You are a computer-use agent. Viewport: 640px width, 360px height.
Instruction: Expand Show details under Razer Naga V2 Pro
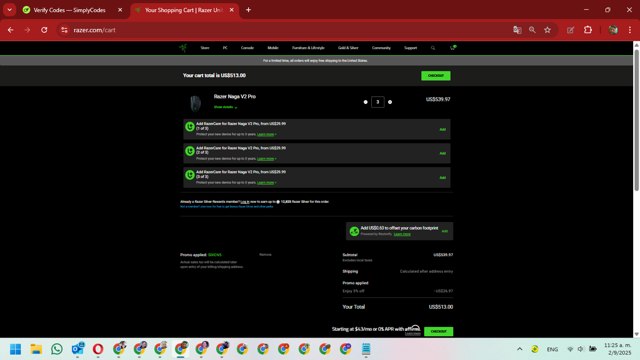click(x=225, y=107)
